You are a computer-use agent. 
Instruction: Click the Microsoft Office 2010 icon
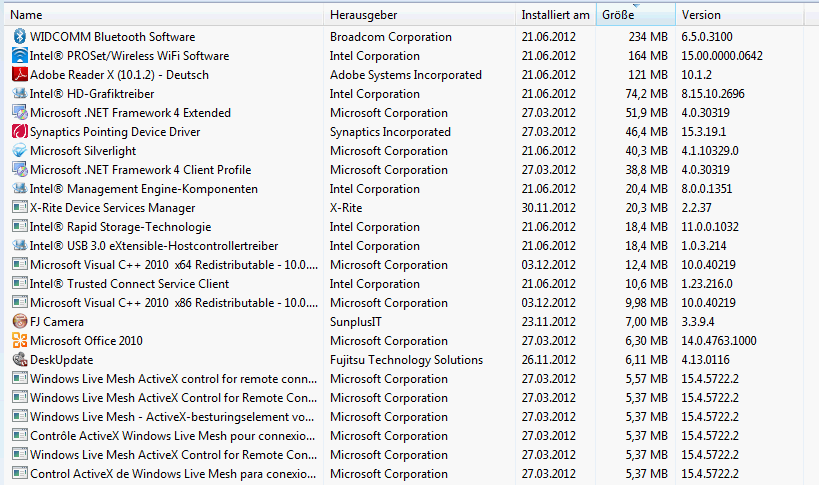pyautogui.click(x=19, y=341)
